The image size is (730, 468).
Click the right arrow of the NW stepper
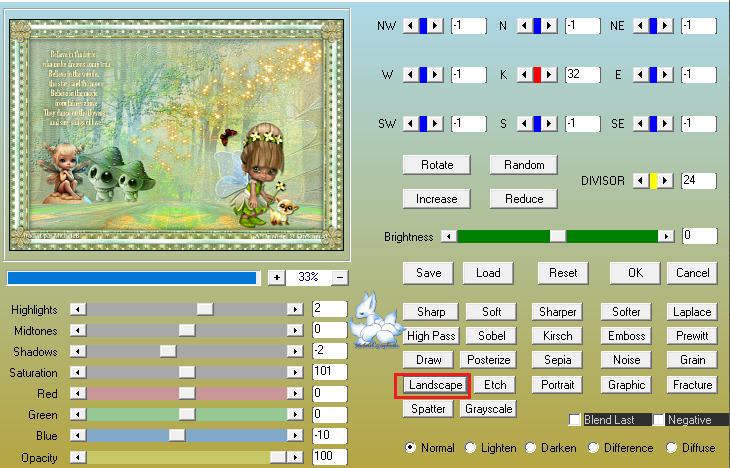click(435, 26)
